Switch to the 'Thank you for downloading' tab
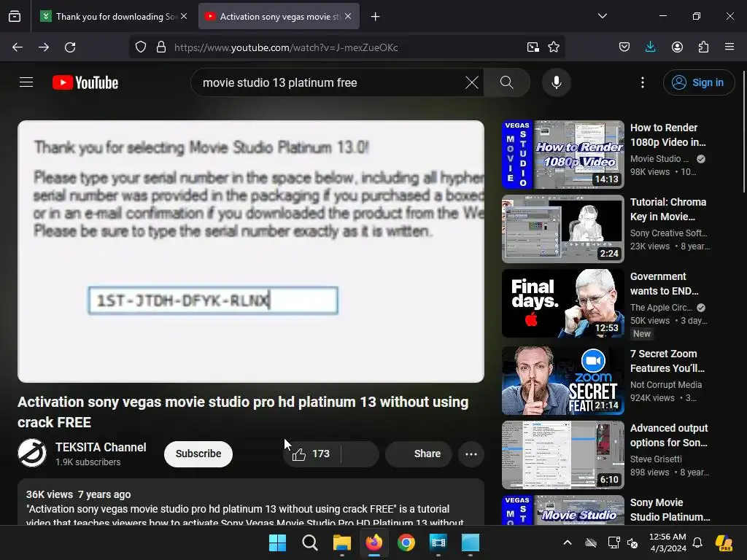 click(x=113, y=16)
